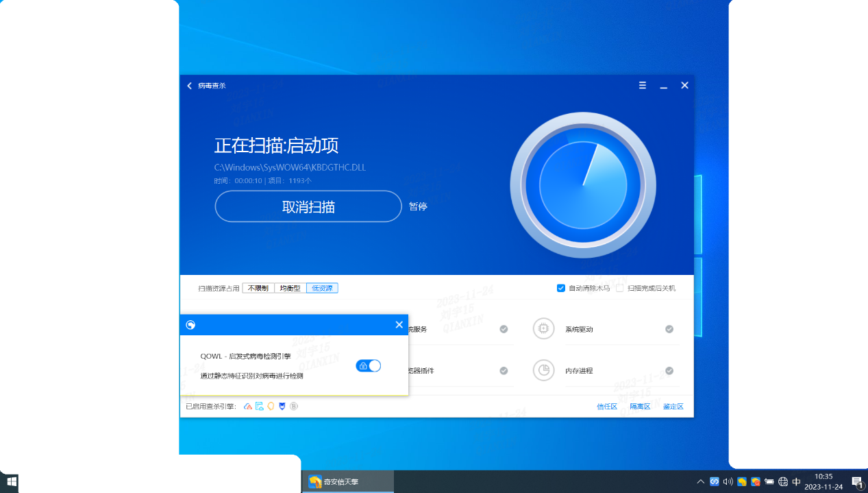
Task: Click the 内存进程 pie icon
Action: 543,370
